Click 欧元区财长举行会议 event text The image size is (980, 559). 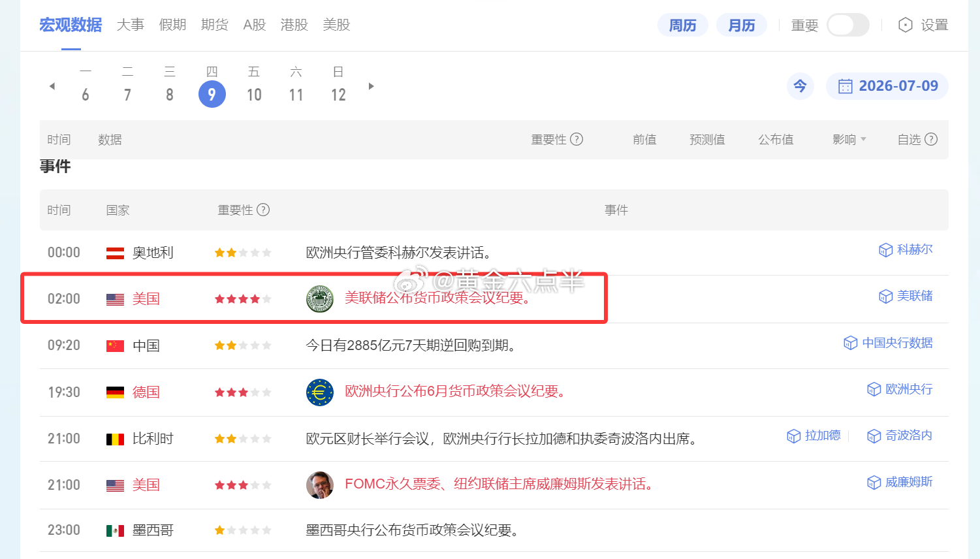502,439
